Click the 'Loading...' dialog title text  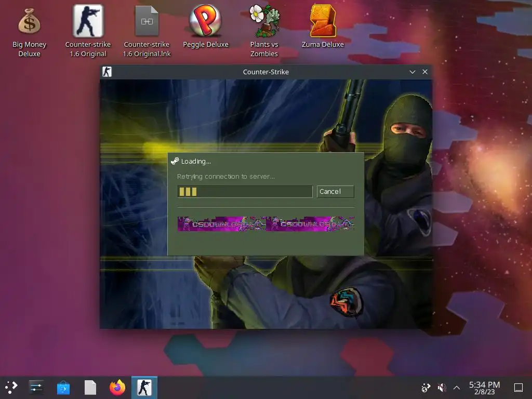point(196,162)
